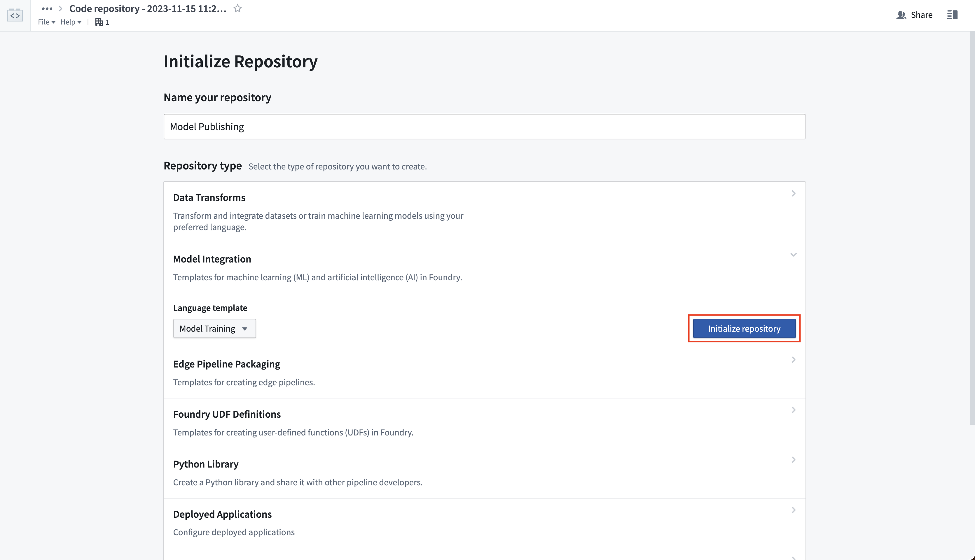Click the code repository icon at top left
The width and height of the screenshot is (975, 560).
tap(15, 15)
